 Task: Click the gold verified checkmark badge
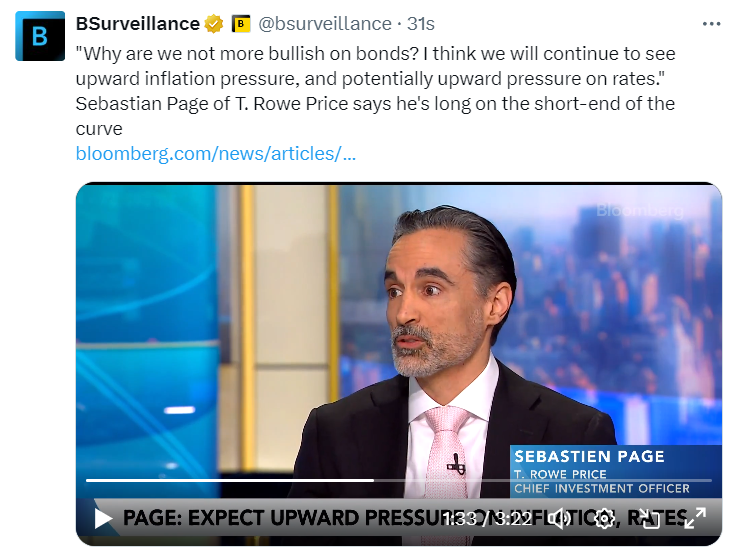point(214,24)
